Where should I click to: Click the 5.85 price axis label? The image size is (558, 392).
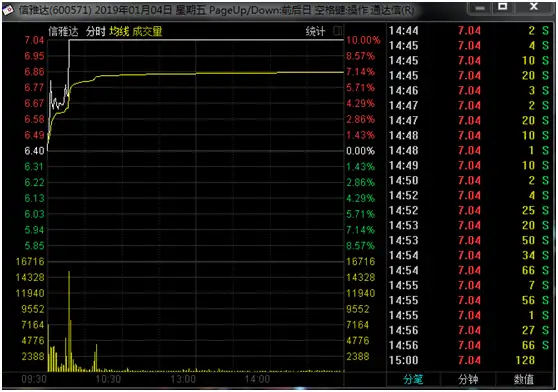pos(34,246)
